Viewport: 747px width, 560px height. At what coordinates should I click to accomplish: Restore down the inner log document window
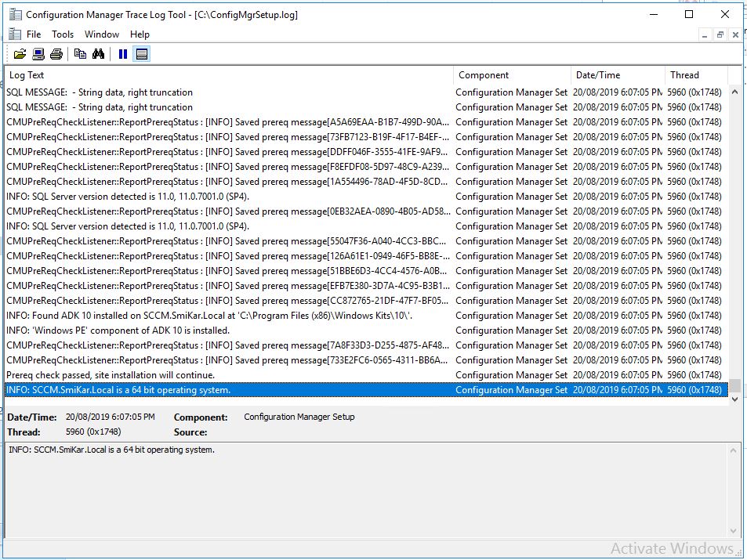[x=720, y=34]
